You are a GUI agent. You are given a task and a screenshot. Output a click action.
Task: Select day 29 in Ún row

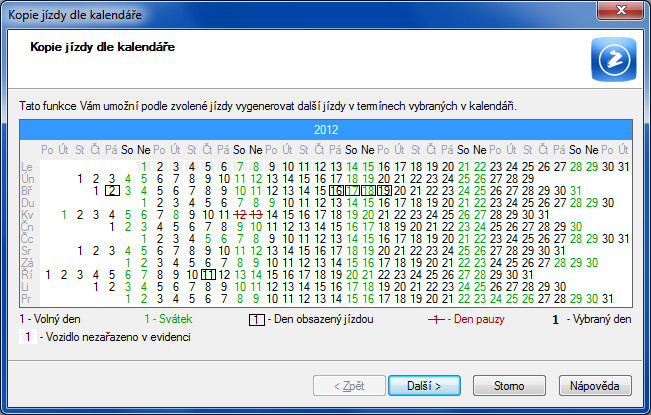pyautogui.click(x=528, y=179)
